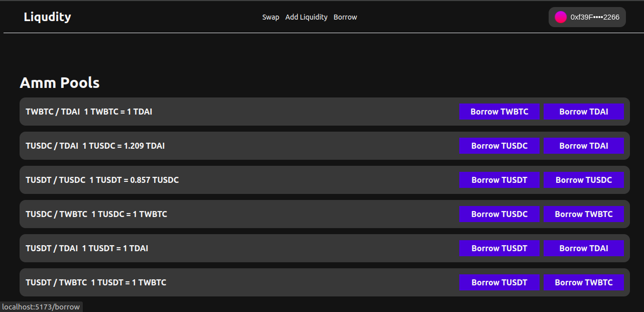The width and height of the screenshot is (644, 312).
Task: Go to the Swap page
Action: [271, 17]
